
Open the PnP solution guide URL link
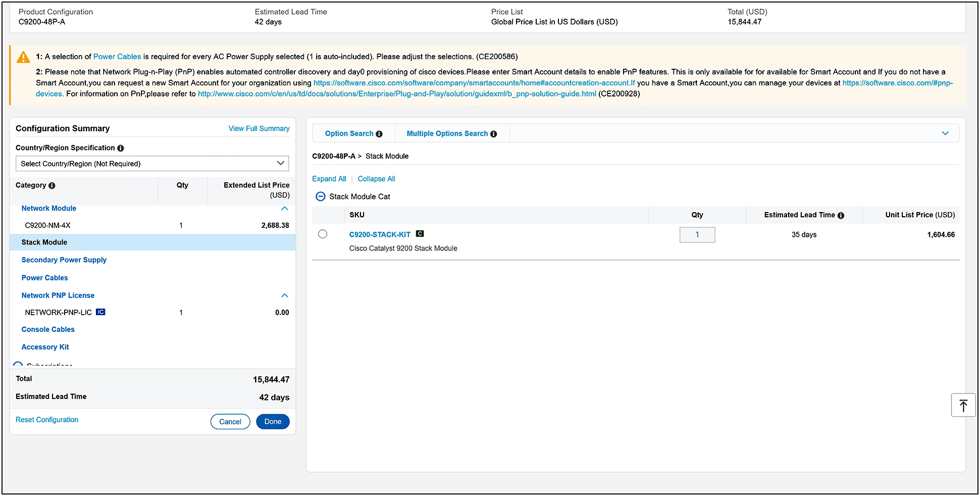click(397, 94)
